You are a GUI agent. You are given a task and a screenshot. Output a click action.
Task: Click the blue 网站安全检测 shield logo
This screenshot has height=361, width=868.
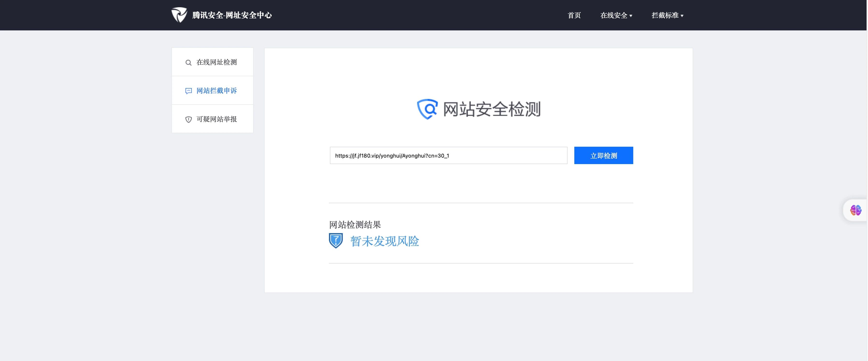point(427,109)
